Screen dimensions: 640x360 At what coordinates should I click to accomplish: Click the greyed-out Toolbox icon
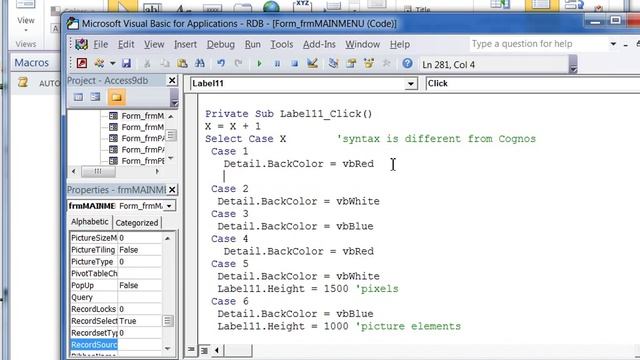click(x=386, y=63)
